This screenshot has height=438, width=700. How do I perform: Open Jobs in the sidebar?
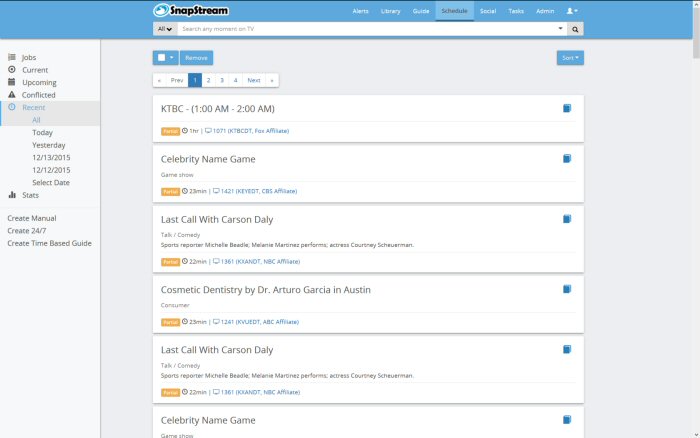point(29,58)
